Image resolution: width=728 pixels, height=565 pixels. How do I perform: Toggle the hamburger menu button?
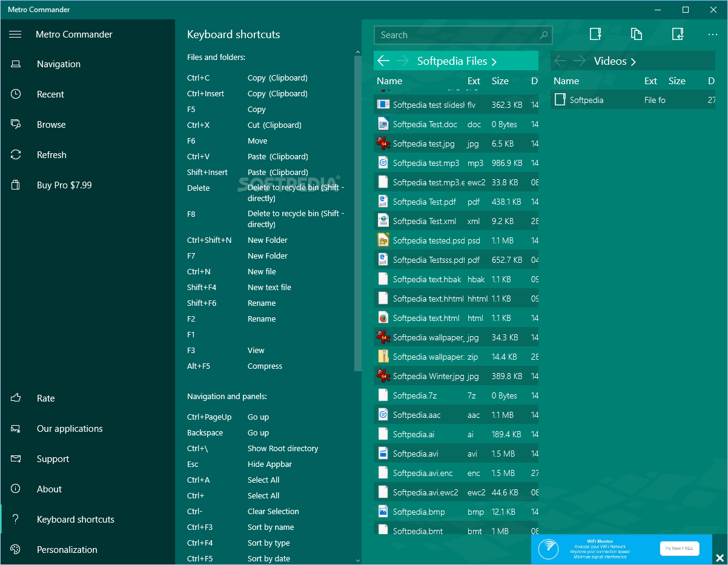(15, 35)
